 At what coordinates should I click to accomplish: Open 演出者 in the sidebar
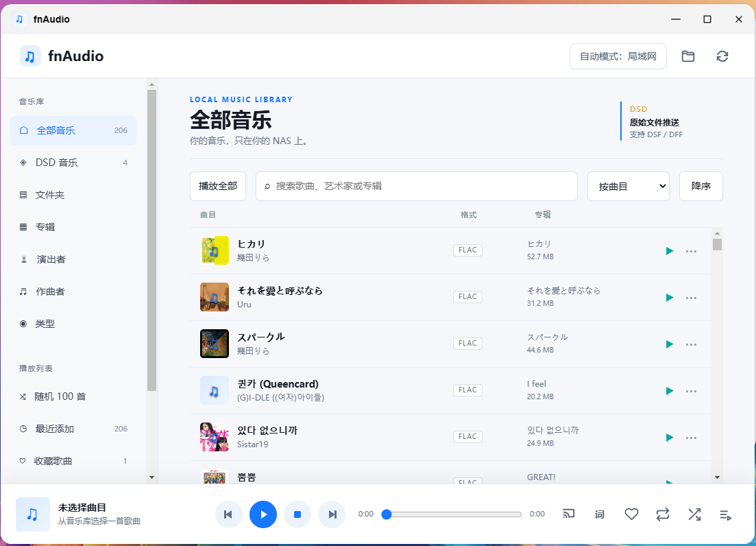[x=73, y=259]
